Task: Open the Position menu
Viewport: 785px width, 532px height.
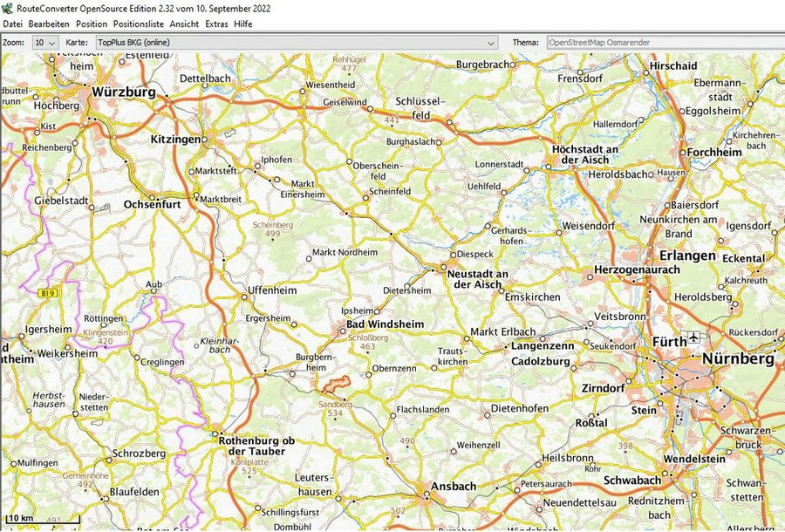Action: [92, 24]
